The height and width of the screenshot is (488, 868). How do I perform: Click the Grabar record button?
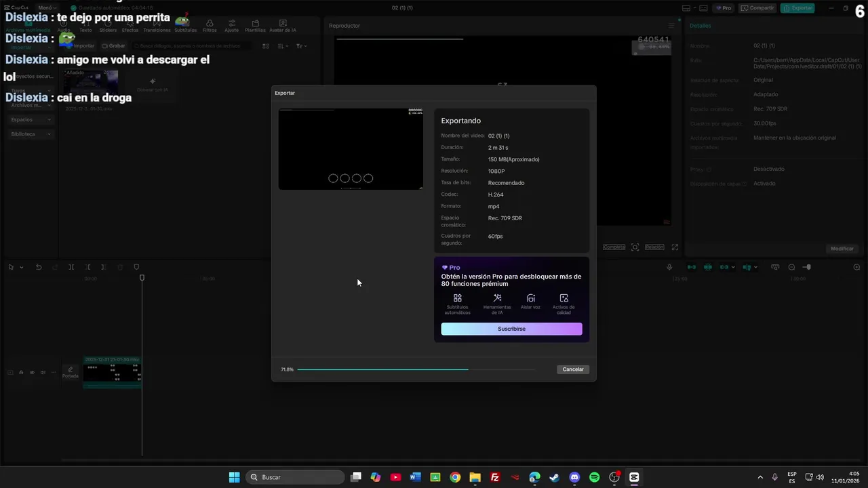pos(113,46)
